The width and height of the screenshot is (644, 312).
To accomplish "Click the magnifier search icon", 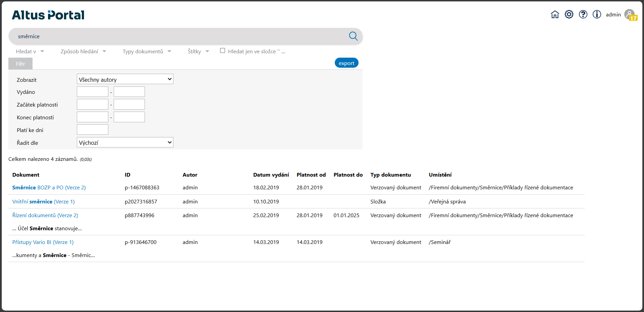I will tap(353, 36).
